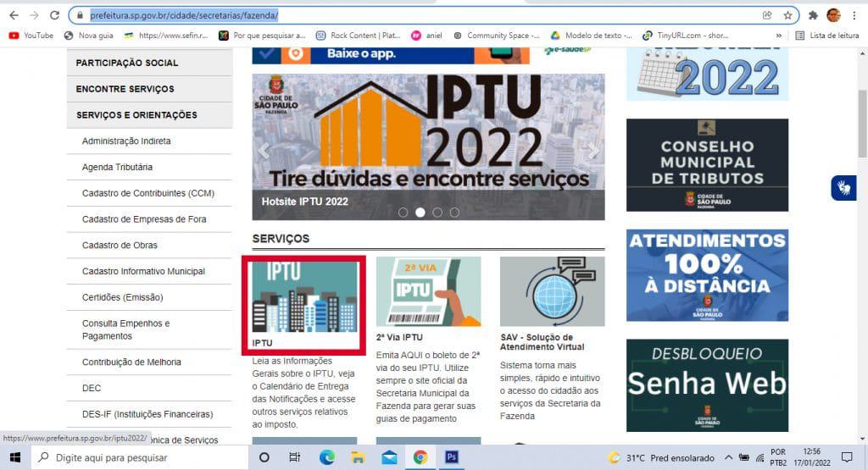Viewport: 868px width, 470px height.
Task: Click the site padlock icon
Action: click(80, 15)
